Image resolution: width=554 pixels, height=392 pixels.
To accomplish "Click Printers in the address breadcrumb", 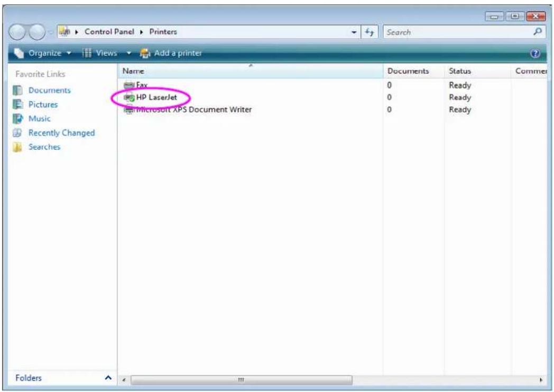I will 163,32.
